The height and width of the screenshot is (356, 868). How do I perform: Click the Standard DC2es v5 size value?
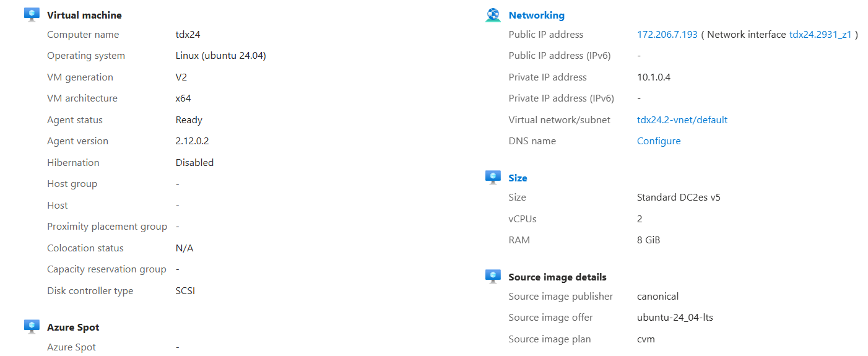tap(679, 198)
